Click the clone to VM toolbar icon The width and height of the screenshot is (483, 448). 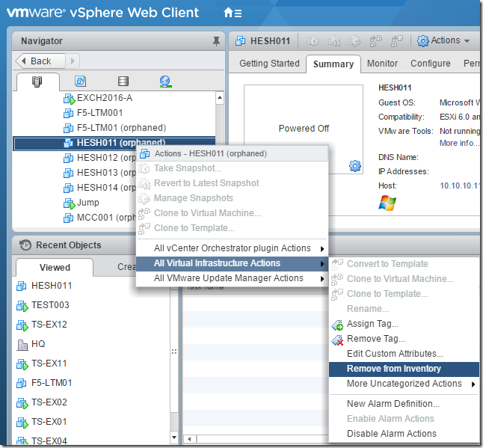click(x=375, y=40)
